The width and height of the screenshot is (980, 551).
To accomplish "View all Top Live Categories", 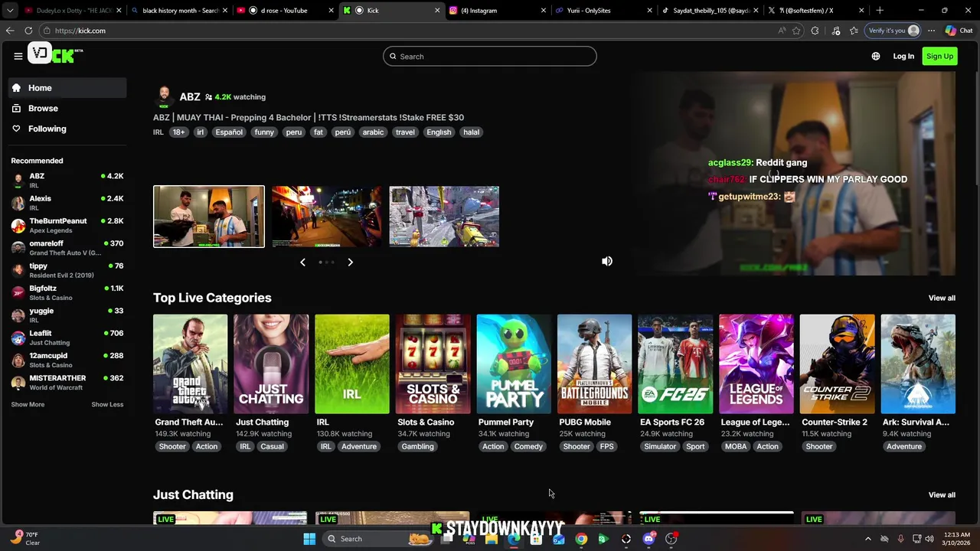I will click(x=942, y=298).
